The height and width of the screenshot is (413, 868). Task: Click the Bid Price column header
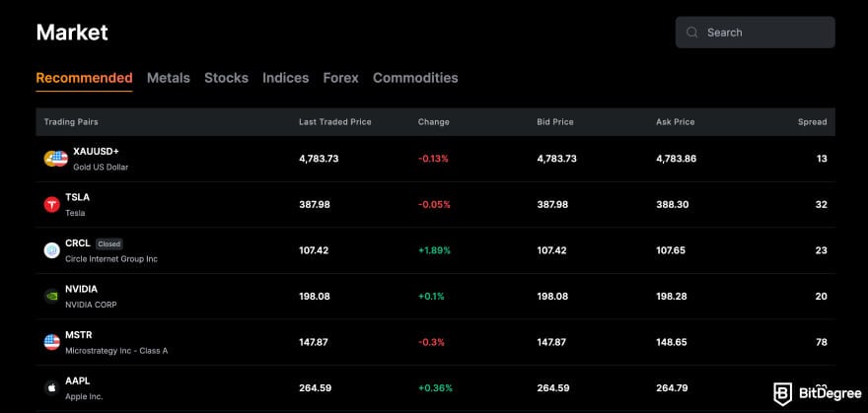click(x=555, y=121)
